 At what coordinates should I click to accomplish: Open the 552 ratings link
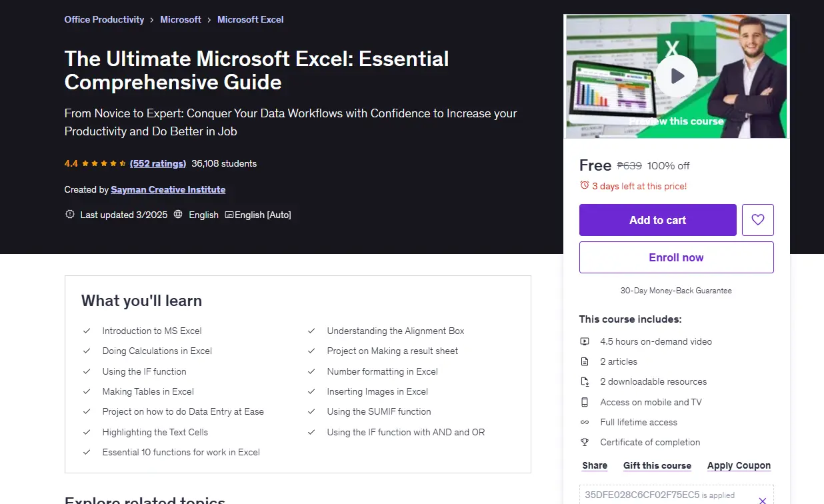(158, 163)
